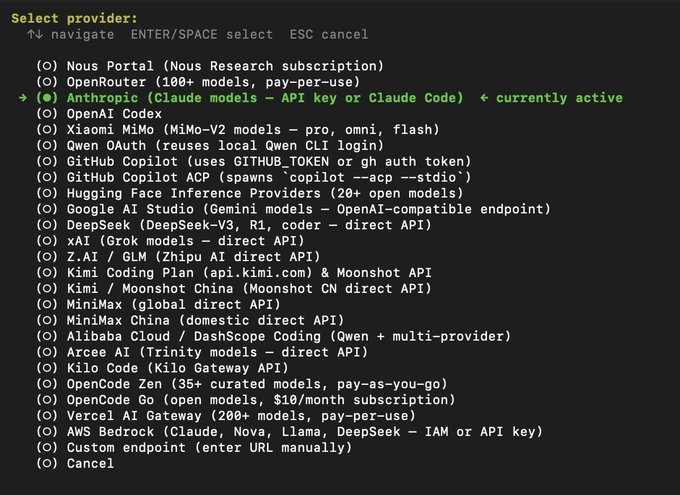Choose Google AI Studio Gemini option
680x495 pixels.
point(294,209)
